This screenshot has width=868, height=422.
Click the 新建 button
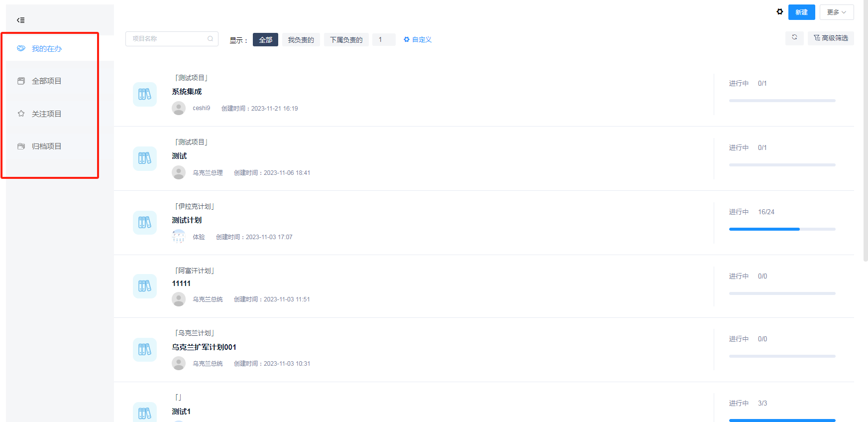point(801,12)
